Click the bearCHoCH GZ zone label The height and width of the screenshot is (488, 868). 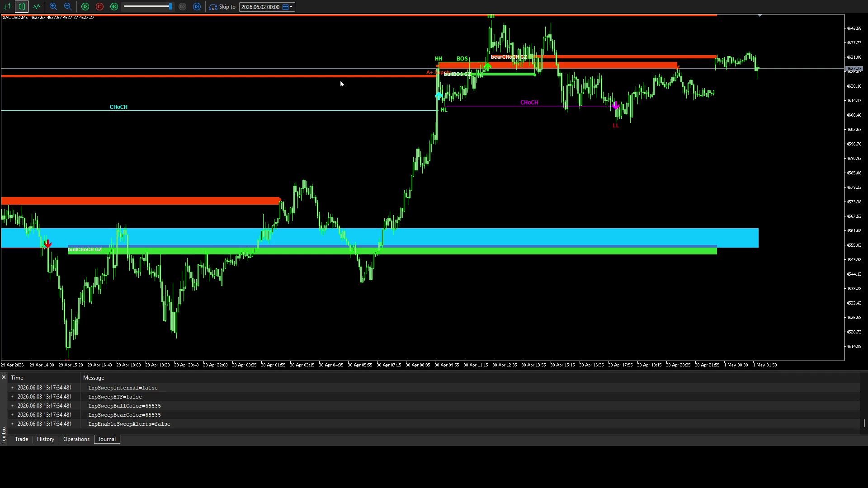(509, 57)
